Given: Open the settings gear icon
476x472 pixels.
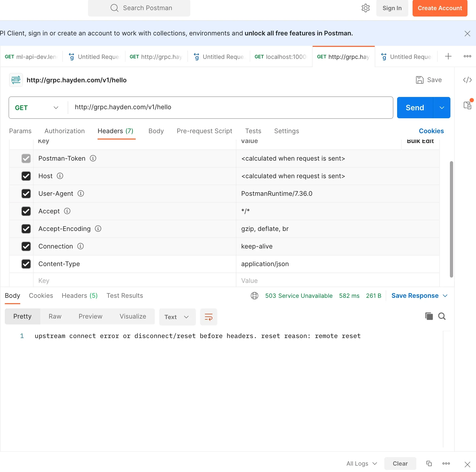Looking at the screenshot, I should click(x=366, y=8).
